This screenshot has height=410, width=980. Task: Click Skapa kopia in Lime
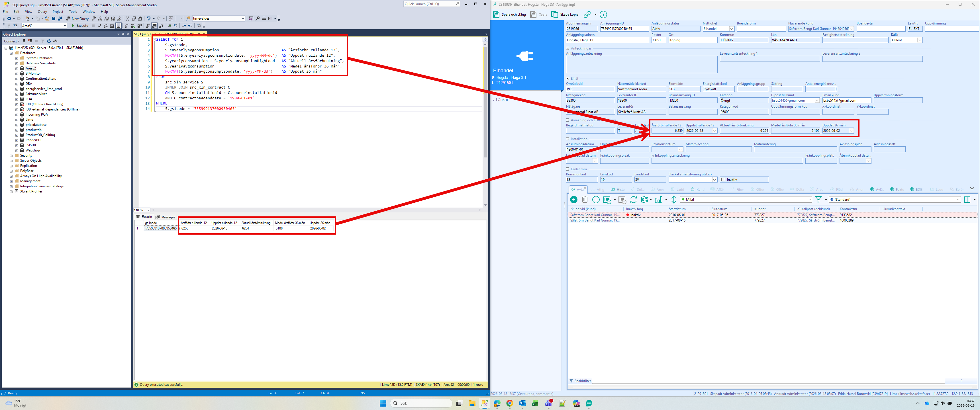(x=565, y=15)
